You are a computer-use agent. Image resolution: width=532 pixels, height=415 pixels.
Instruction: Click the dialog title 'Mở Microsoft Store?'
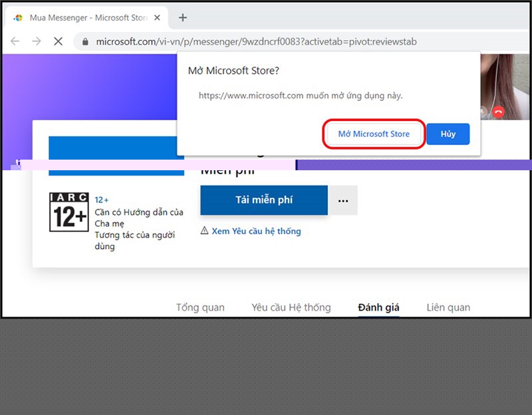[233, 70]
